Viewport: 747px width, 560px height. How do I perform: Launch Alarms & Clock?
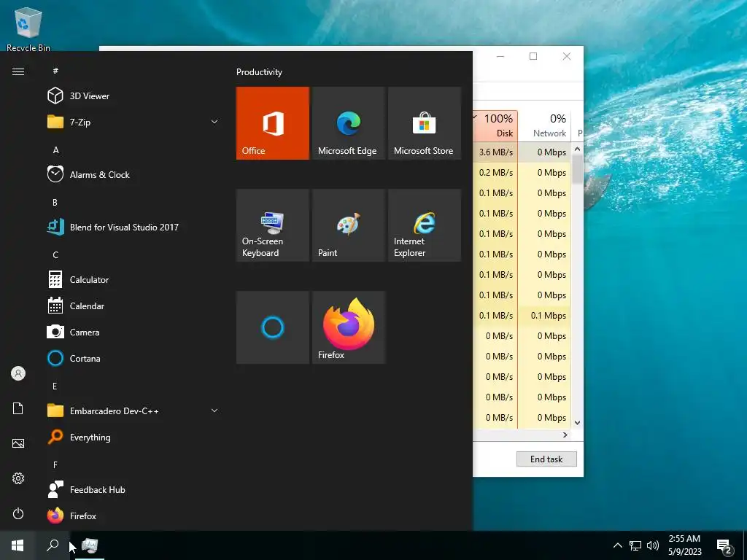click(x=131, y=174)
